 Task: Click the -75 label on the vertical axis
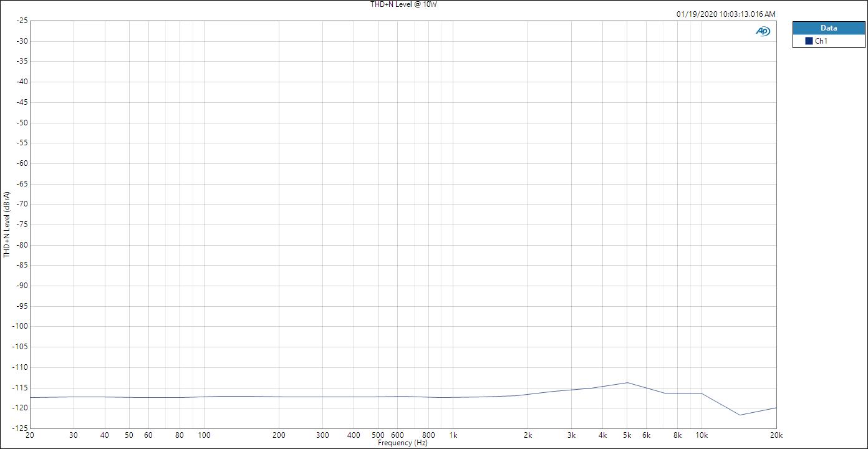point(22,224)
